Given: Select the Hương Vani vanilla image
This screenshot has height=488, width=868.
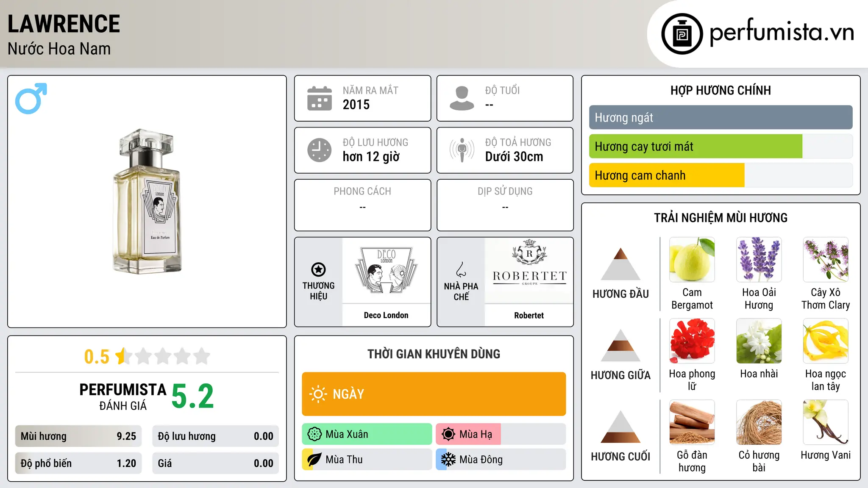Looking at the screenshot, I should coord(826,422).
